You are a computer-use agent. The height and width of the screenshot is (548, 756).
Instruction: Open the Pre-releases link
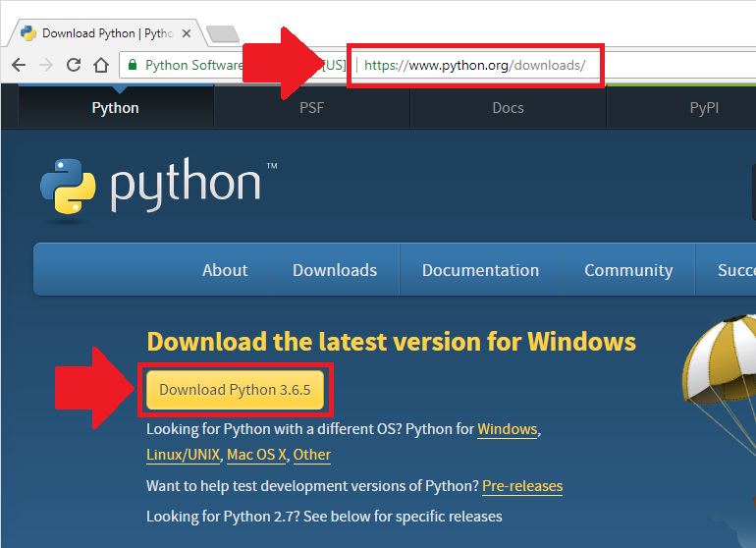(x=522, y=486)
